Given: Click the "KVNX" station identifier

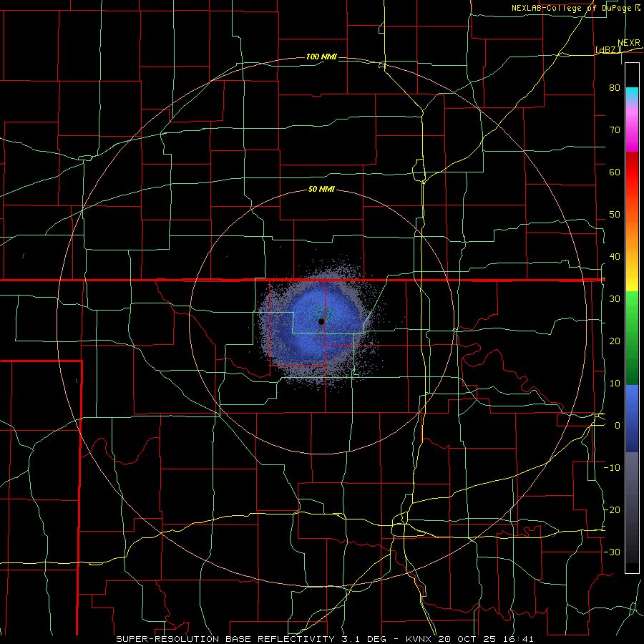Looking at the screenshot, I should tap(419, 639).
